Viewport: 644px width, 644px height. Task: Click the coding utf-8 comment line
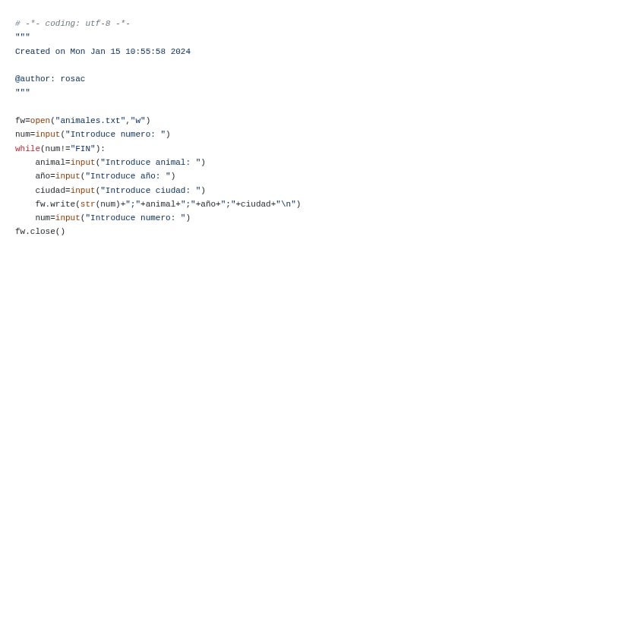tap(73, 24)
